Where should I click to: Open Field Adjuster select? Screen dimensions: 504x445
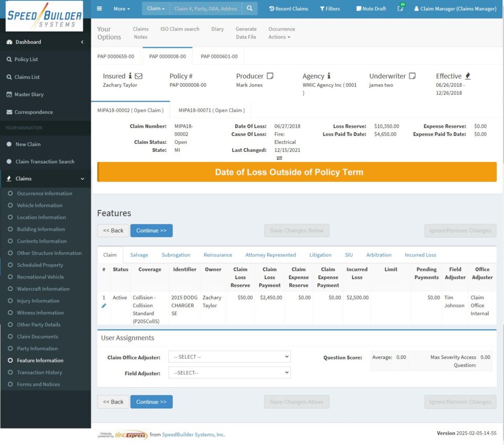tap(229, 372)
